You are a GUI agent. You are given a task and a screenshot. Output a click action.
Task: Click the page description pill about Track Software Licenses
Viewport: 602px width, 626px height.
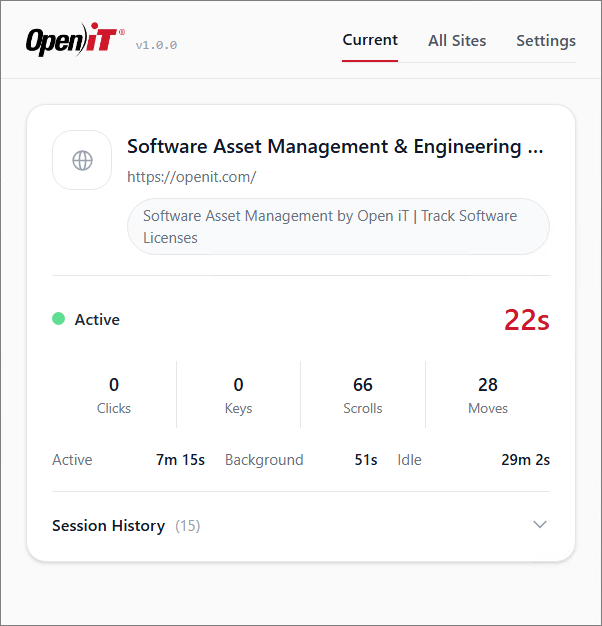click(x=338, y=226)
